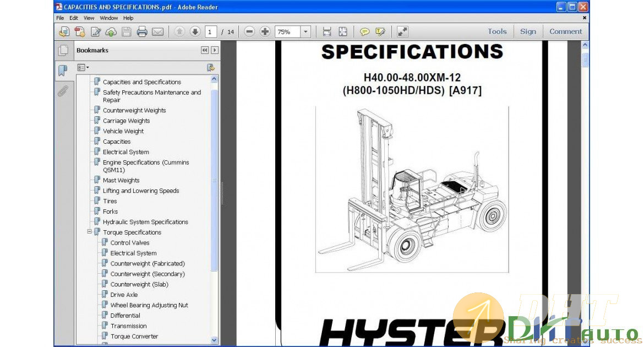Select the Mast Weights bookmark
The width and height of the screenshot is (644, 347).
pos(121,181)
